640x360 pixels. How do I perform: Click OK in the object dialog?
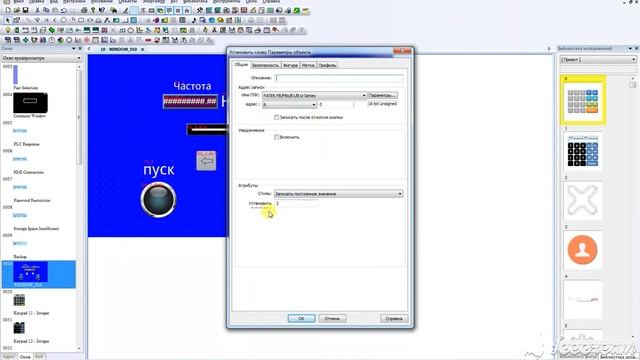pyautogui.click(x=301, y=318)
